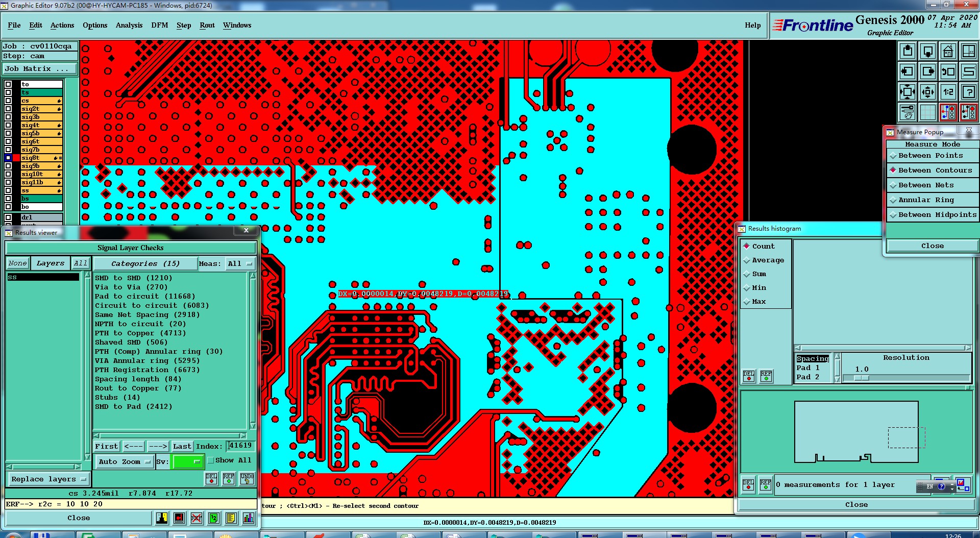Open the Edit menu
980x538 pixels.
point(36,25)
